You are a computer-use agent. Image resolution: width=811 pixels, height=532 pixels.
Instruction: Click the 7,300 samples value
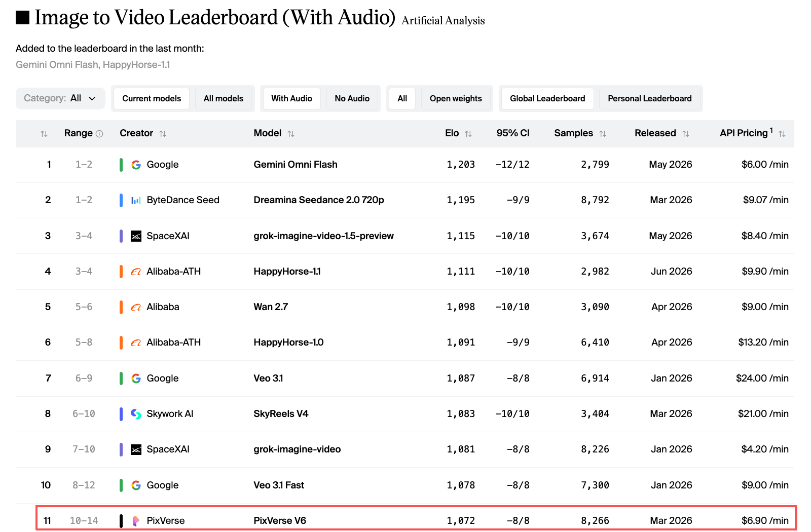pyautogui.click(x=595, y=485)
